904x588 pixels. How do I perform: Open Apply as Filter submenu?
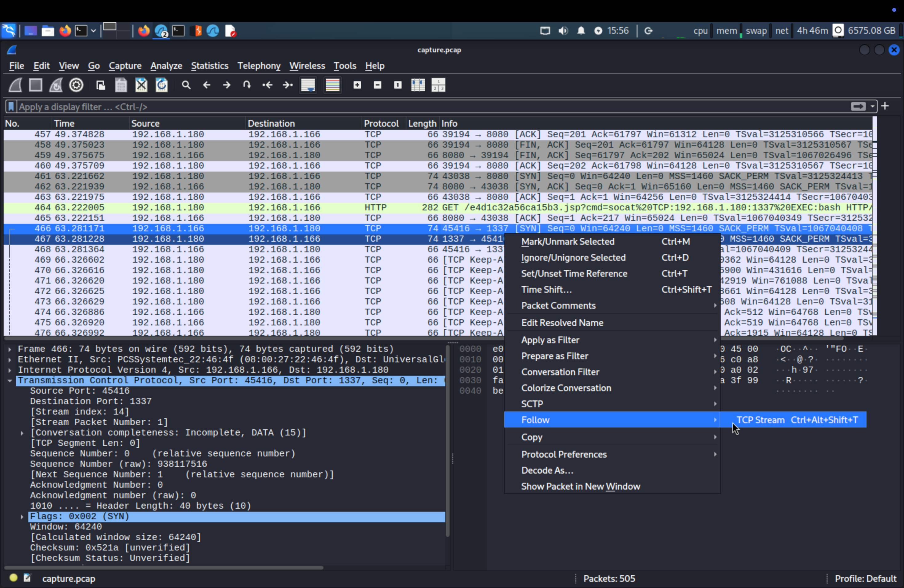[612, 340]
